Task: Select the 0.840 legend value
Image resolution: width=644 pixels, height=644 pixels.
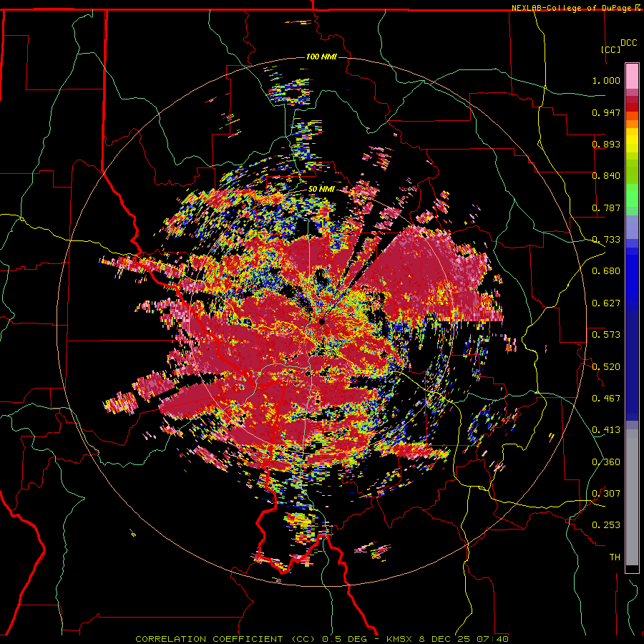Action: [x=606, y=176]
